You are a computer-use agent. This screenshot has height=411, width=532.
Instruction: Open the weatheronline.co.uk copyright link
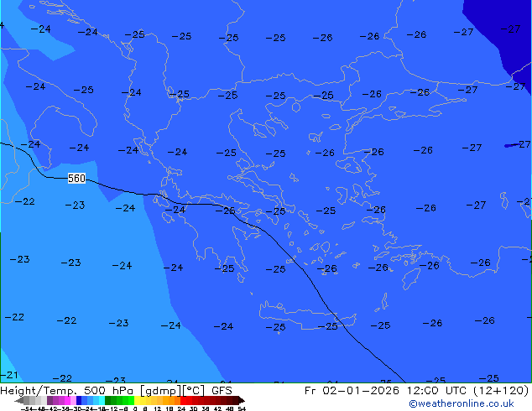[x=461, y=403]
